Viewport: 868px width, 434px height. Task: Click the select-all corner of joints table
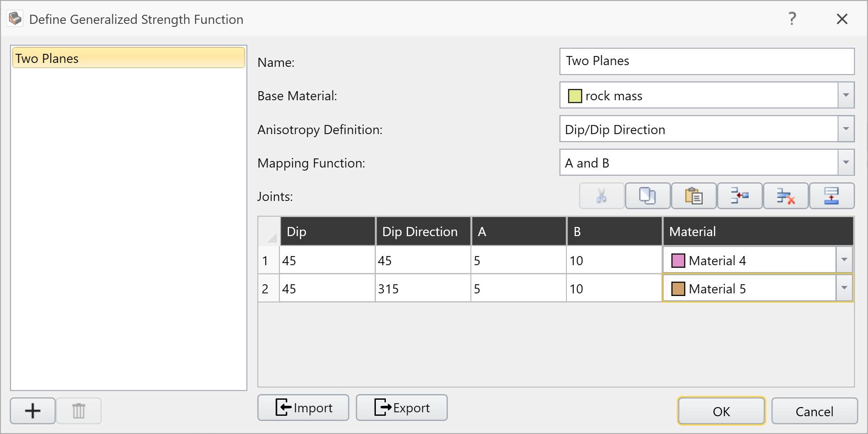269,231
